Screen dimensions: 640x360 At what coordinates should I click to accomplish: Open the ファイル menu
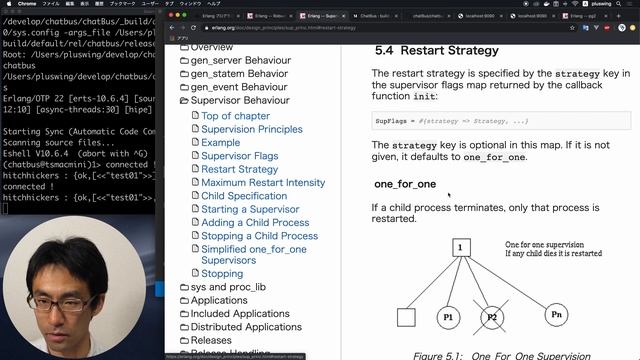51,4
